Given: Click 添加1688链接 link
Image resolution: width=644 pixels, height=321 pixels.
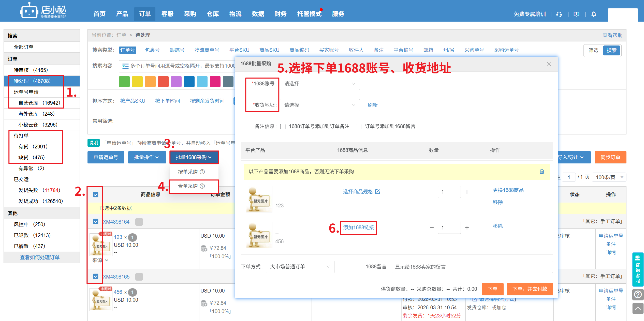Looking at the screenshot, I should 358,227.
